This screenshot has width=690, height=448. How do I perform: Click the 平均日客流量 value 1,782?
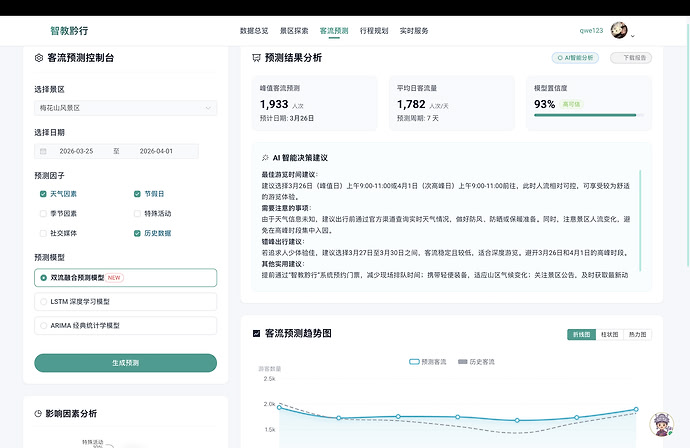[x=411, y=104]
